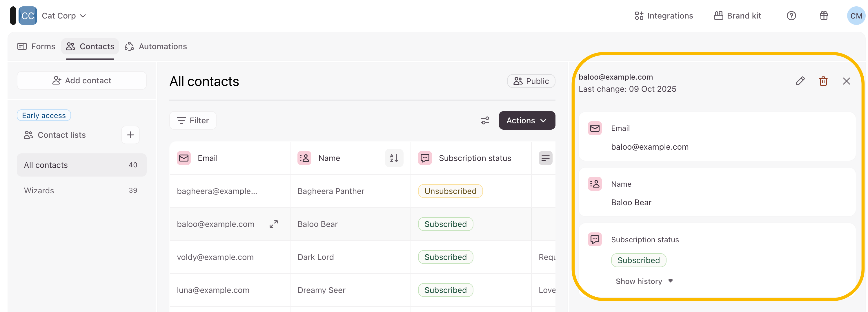Open the table view settings sliders icon
The height and width of the screenshot is (312, 868).
tap(484, 120)
